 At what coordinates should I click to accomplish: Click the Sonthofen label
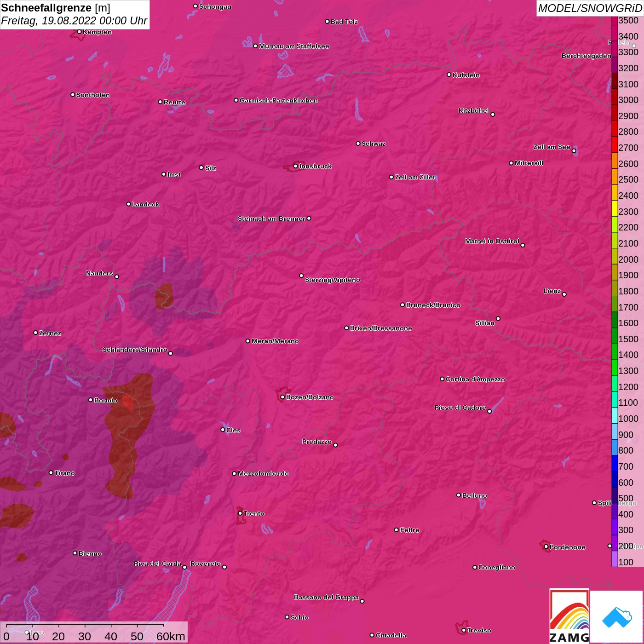click(x=93, y=95)
